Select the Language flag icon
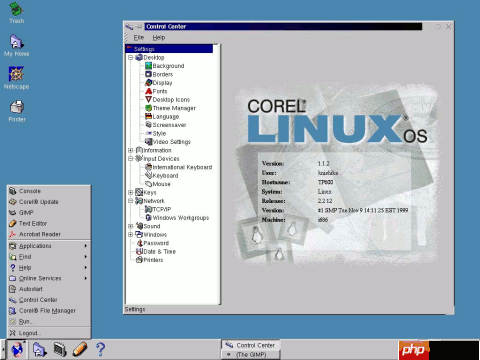 point(149,116)
